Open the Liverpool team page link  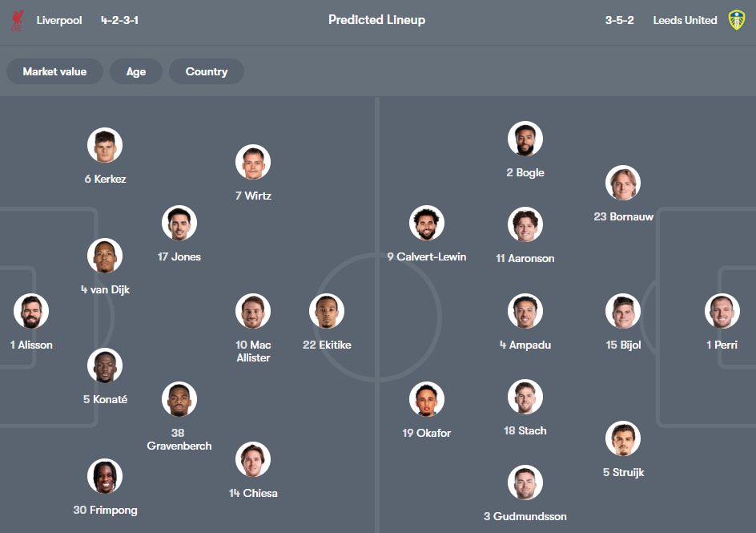pyautogui.click(x=60, y=20)
